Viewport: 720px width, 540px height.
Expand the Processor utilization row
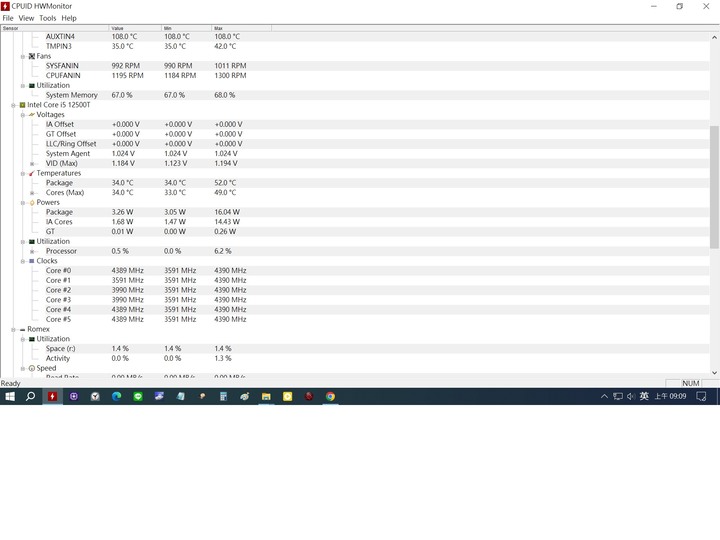(32, 251)
